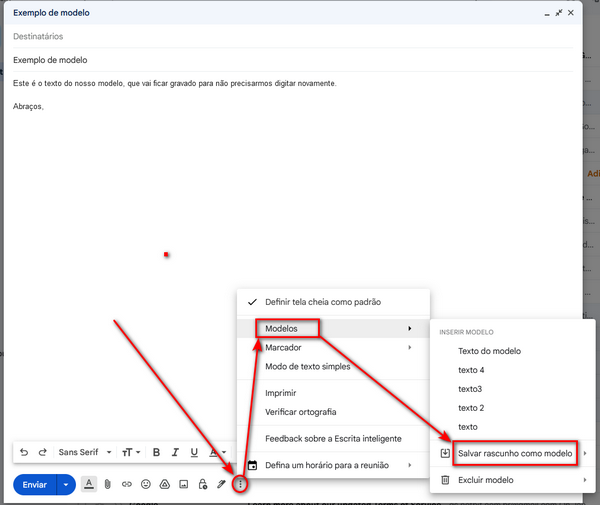The height and width of the screenshot is (505, 600).
Task: Click the trash icon beside Excluir modelo
Action: [445, 480]
